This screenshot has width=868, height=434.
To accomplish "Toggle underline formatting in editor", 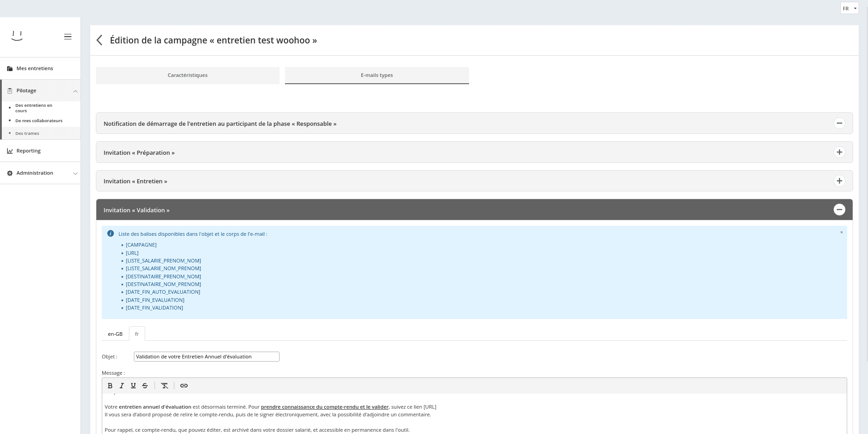I will [x=133, y=386].
